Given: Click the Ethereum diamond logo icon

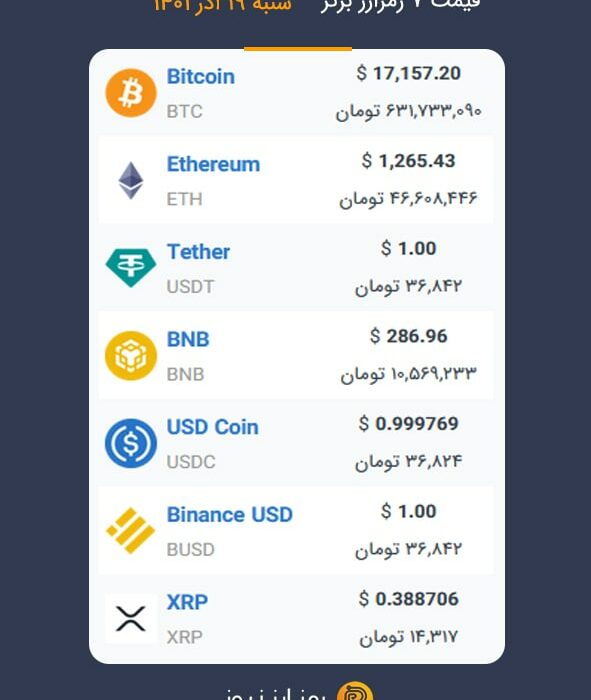Looking at the screenshot, I should [x=131, y=180].
